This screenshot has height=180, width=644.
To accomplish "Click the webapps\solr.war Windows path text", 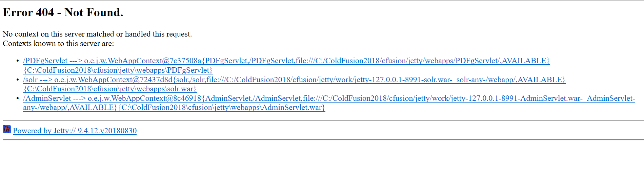I will [110, 89].
